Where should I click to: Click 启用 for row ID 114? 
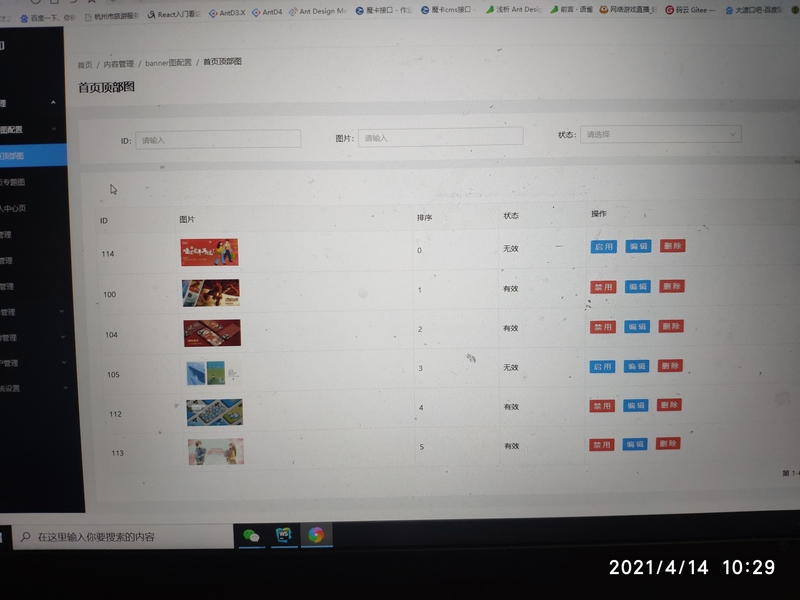[x=604, y=246]
